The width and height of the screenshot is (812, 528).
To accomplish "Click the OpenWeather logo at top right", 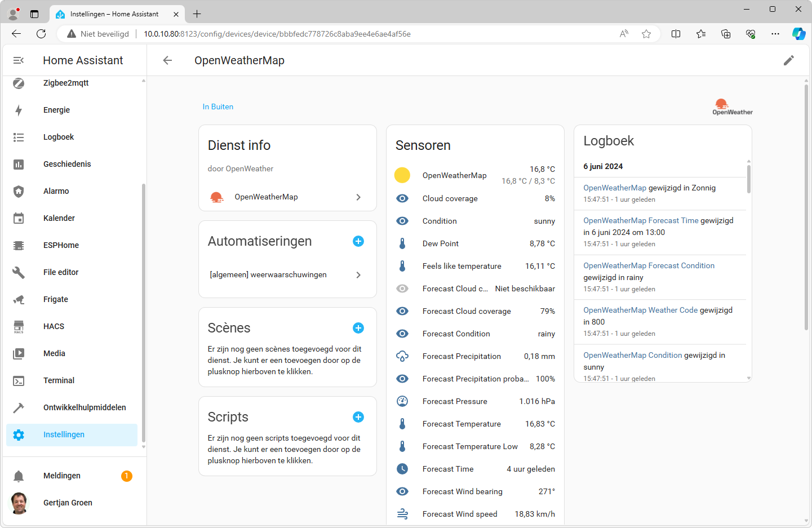I will tap(732, 107).
